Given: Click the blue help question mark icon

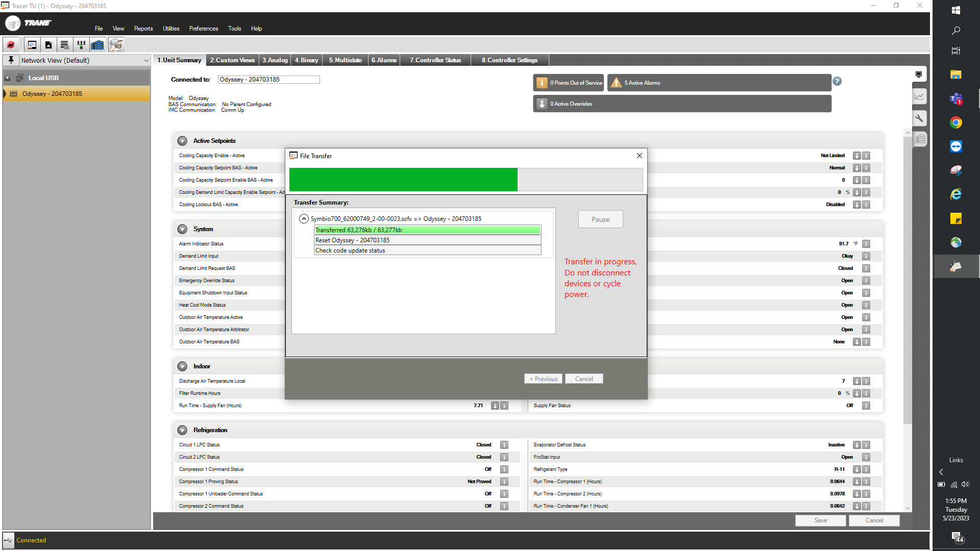Looking at the screenshot, I should (837, 81).
